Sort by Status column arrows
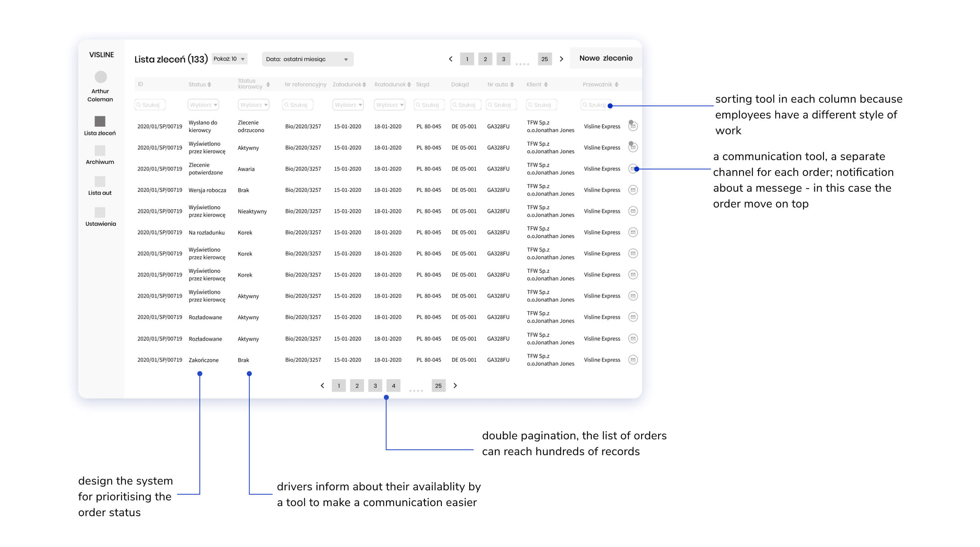The image size is (980, 547). [209, 84]
